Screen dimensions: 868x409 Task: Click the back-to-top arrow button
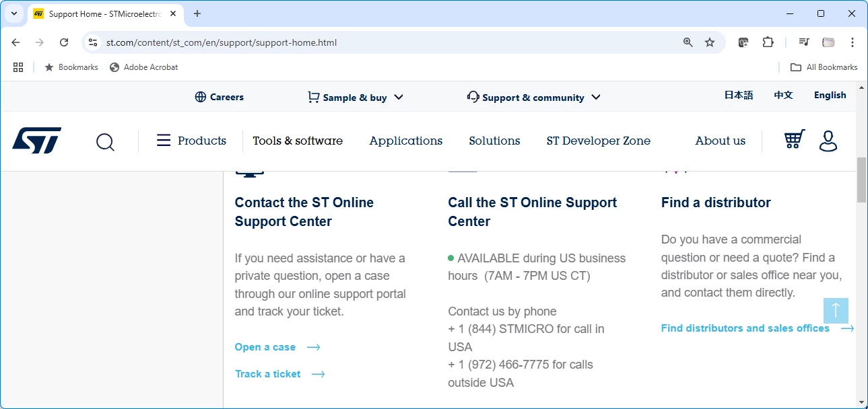[x=836, y=310]
